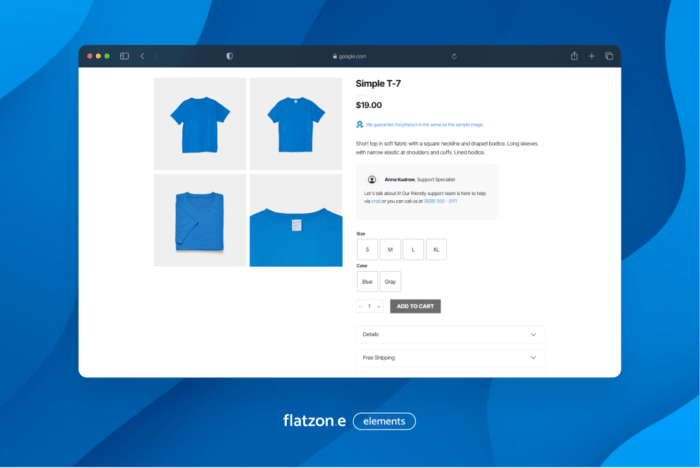700x468 pixels.
Task: Expand the Details section
Action: (450, 334)
